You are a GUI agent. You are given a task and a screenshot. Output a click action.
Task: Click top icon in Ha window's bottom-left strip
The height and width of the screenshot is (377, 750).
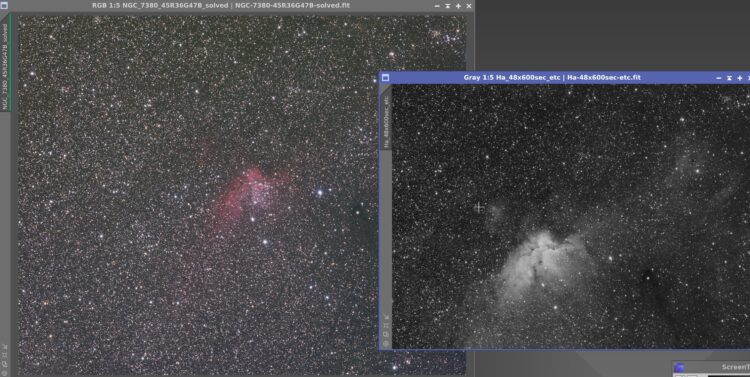(x=386, y=316)
